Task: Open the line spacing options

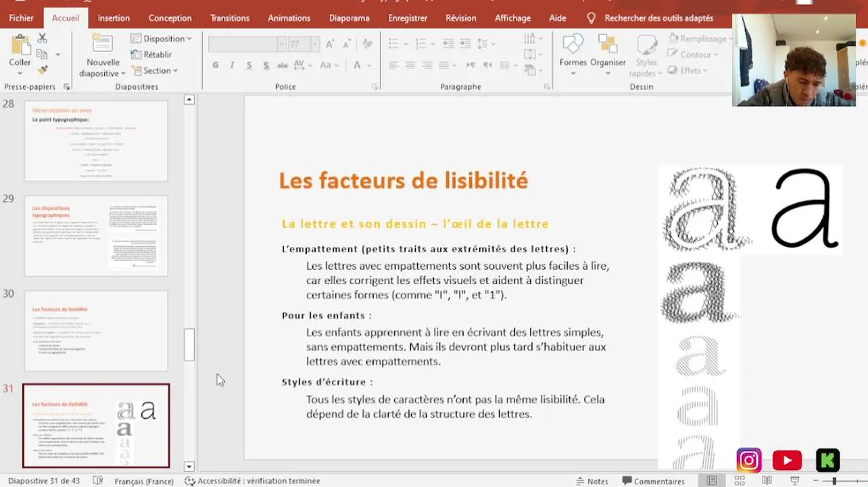Action: tap(486, 44)
